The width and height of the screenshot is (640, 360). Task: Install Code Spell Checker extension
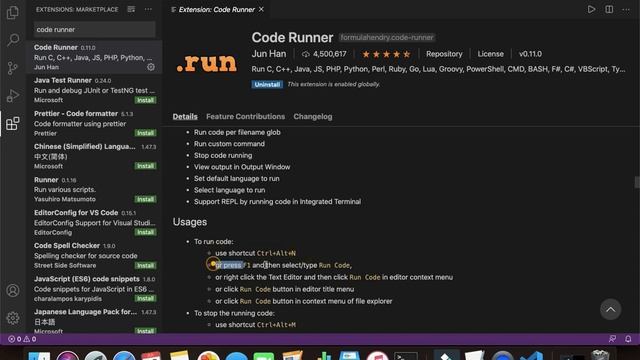point(145,265)
